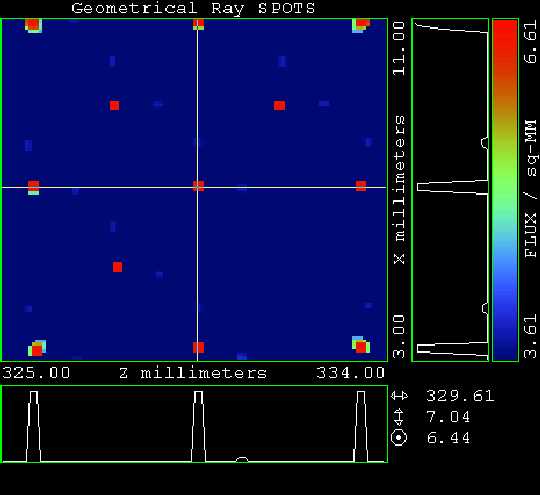The image size is (540, 495).
Task: Click the Z axis minimum value 325.00
Action: pos(36,373)
